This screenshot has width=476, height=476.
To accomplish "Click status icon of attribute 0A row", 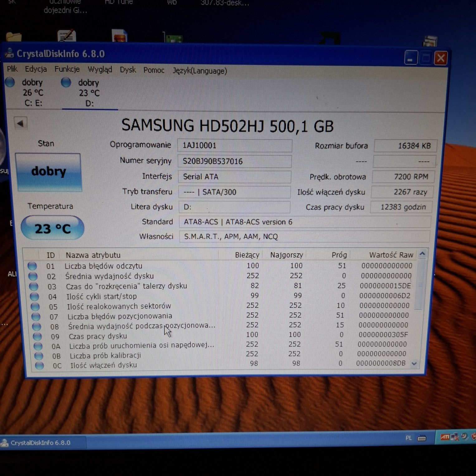I will (x=38, y=346).
